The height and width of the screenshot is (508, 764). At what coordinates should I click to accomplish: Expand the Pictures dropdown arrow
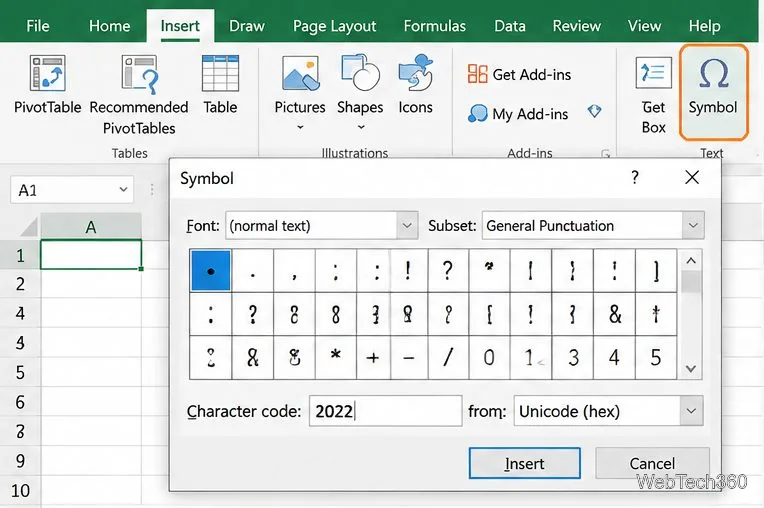pyautogui.click(x=300, y=127)
